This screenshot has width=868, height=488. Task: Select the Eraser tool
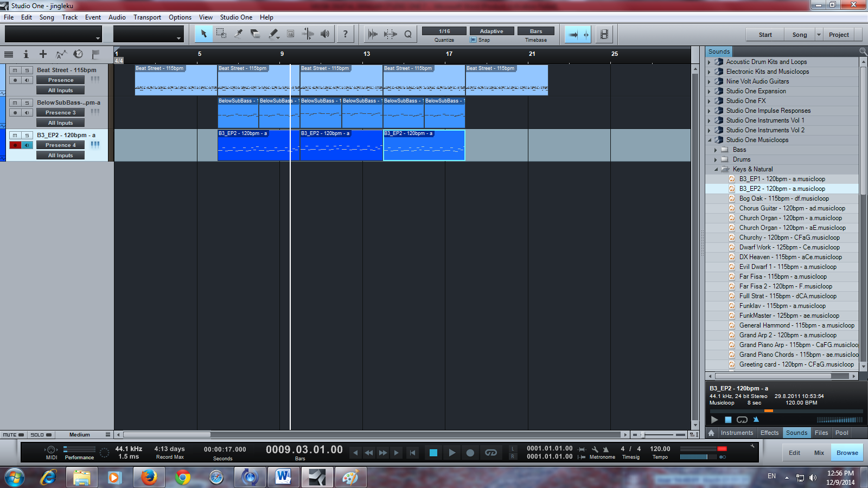click(x=256, y=34)
